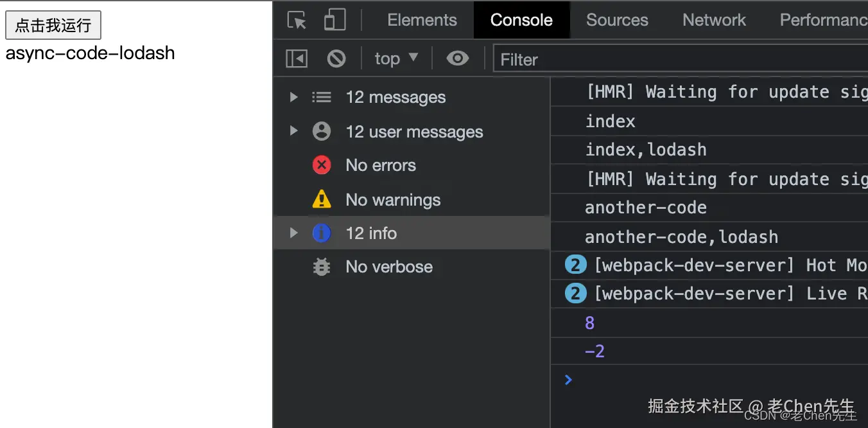Hide the console sidebar panel icon
The image size is (868, 428).
tap(297, 59)
